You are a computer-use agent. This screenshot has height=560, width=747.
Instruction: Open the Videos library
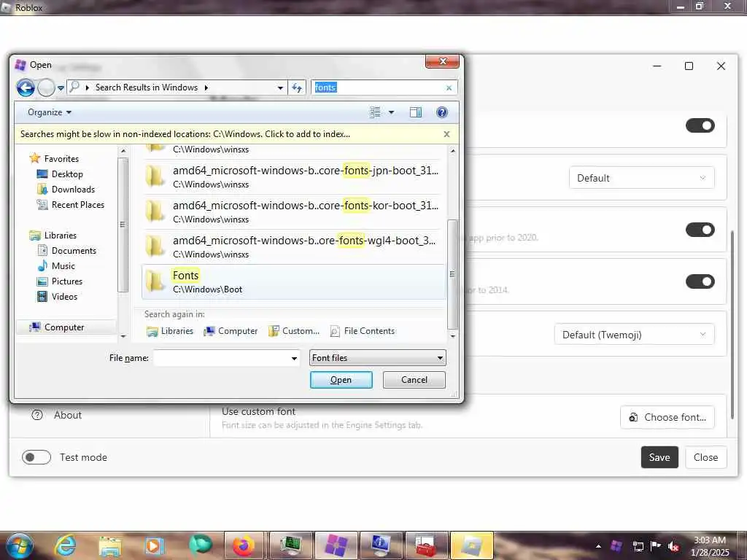[x=64, y=296]
